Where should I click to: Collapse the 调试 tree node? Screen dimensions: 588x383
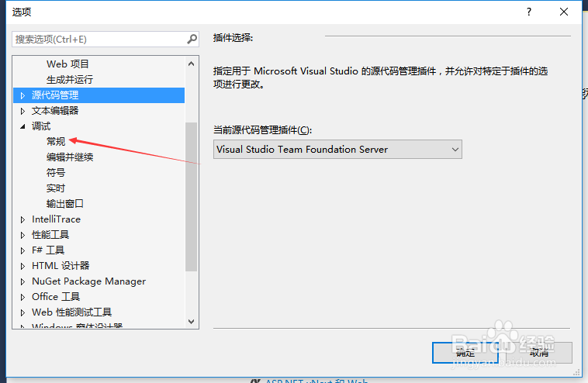click(x=23, y=126)
